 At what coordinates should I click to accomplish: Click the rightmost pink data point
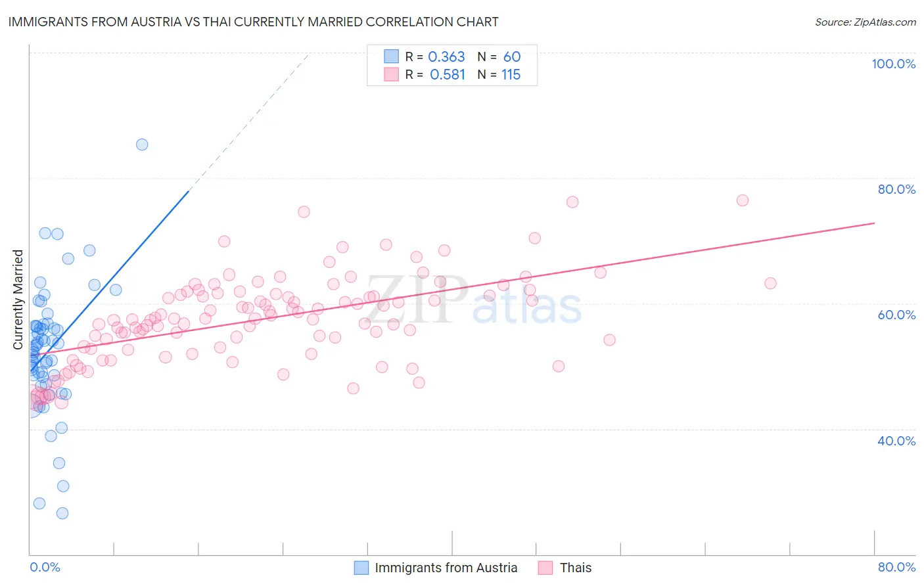coord(770,283)
